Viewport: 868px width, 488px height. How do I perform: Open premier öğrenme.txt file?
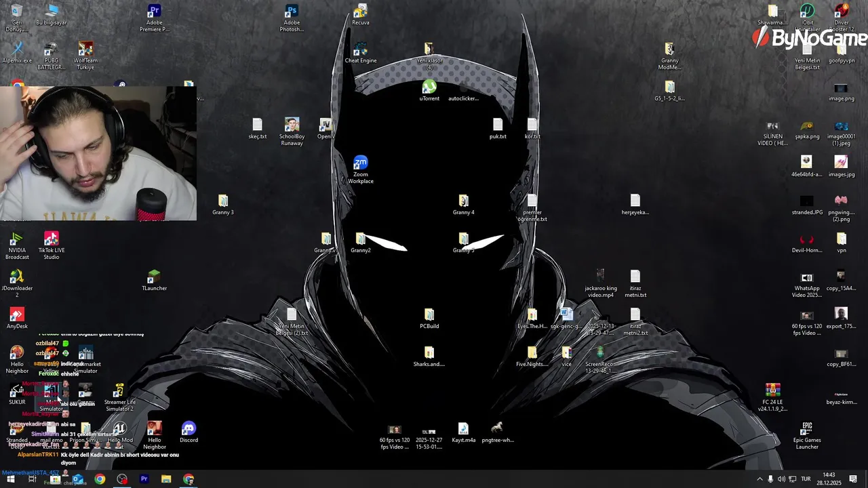532,208
